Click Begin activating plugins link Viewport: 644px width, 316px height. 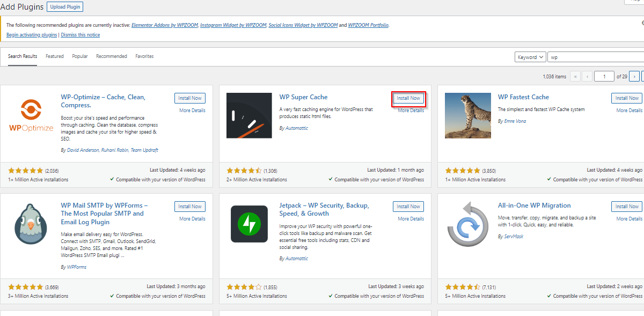point(32,35)
